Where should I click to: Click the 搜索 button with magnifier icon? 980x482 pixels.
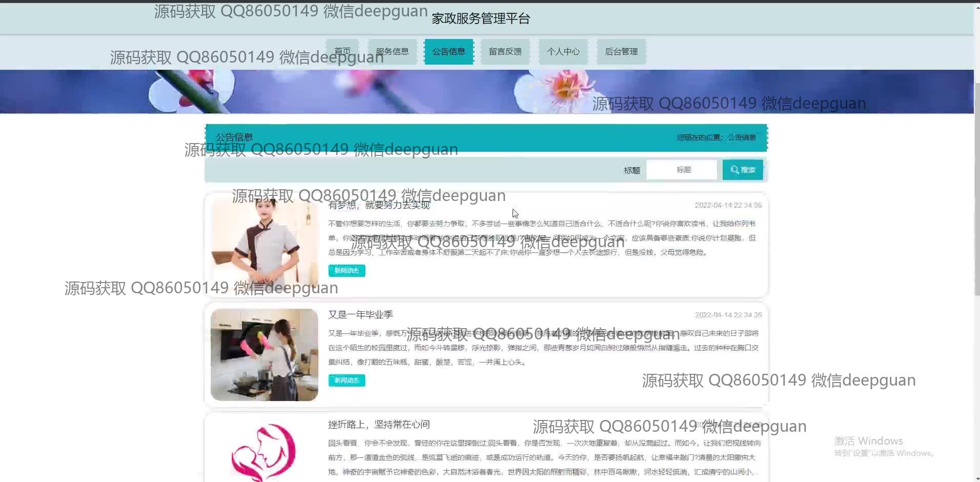[x=743, y=170]
